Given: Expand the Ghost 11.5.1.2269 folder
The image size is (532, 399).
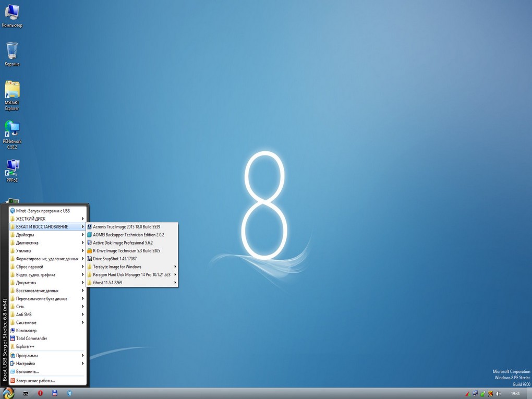Looking at the screenshot, I should (132, 283).
